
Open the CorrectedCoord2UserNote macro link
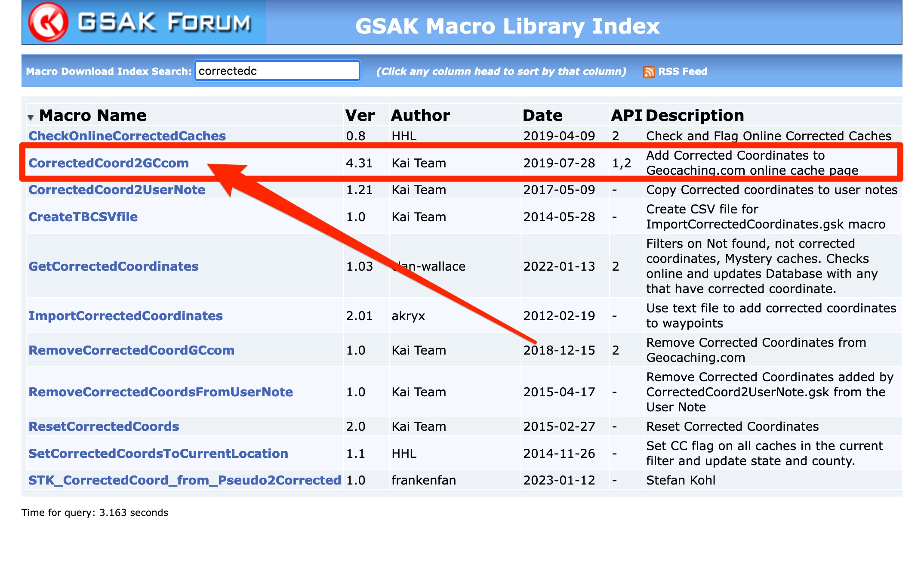tap(117, 190)
